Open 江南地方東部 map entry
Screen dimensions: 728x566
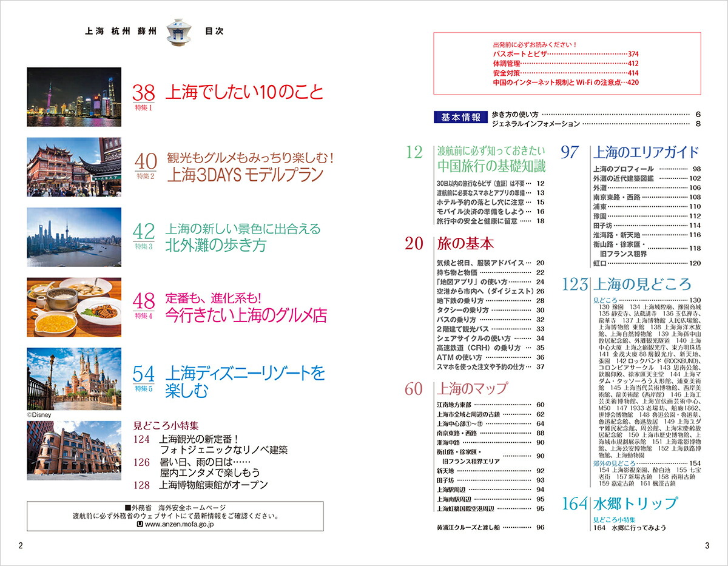(490, 405)
